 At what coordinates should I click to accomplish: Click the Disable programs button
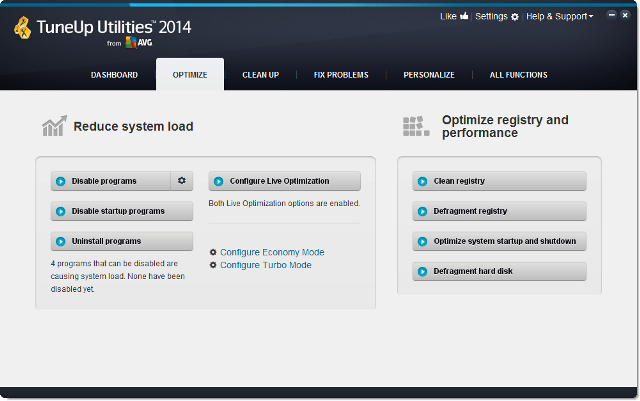[110, 181]
